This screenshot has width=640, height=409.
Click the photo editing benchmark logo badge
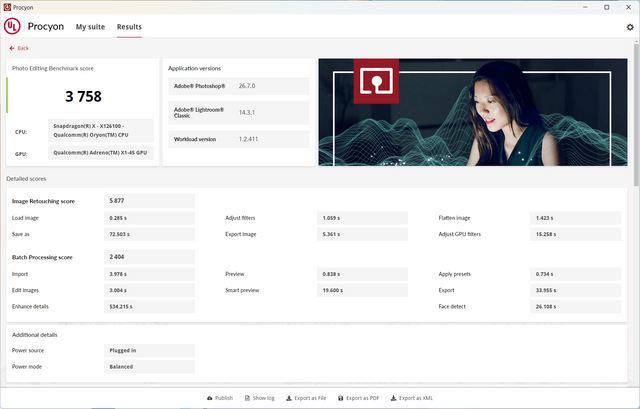(376, 81)
